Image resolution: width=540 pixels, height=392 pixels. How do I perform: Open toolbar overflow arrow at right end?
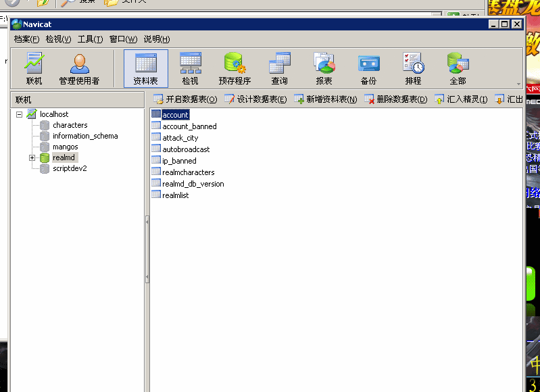tap(518, 84)
